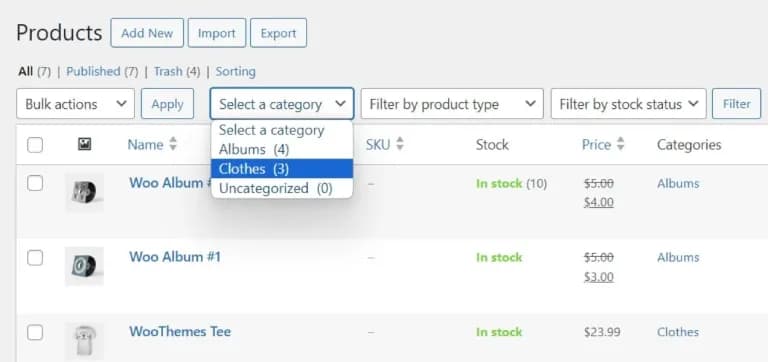Open Filter by stock status dropdown
Image resolution: width=768 pixels, height=362 pixels.
coord(628,104)
